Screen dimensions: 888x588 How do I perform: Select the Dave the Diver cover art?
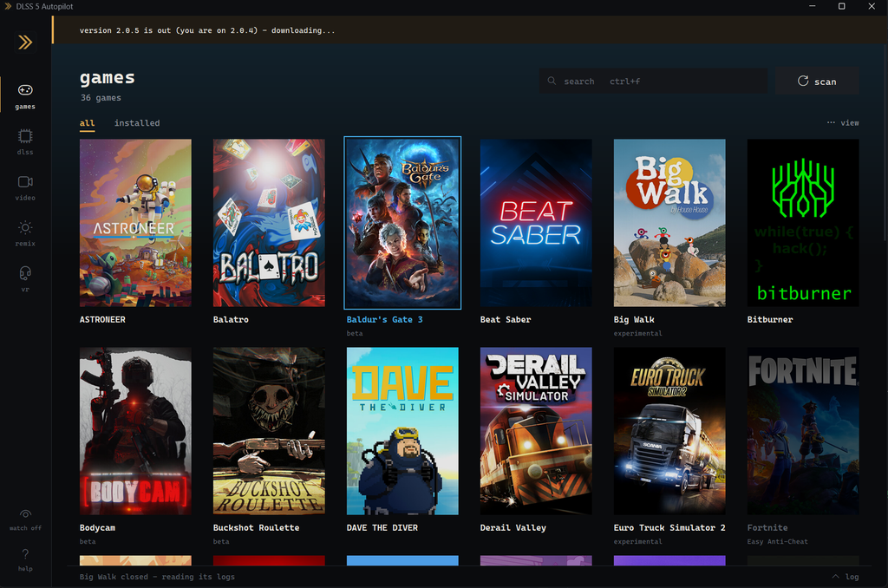[x=402, y=431]
